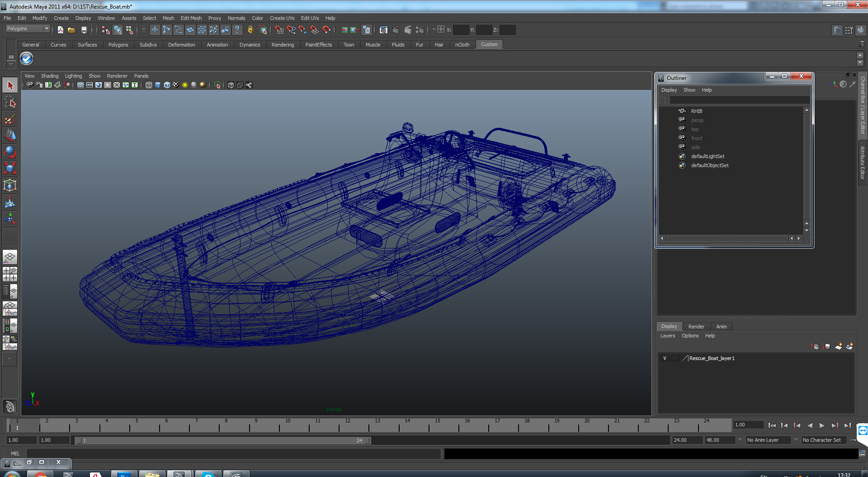Toggle visibility V of Rescue_Boat_layer1

coord(665,358)
